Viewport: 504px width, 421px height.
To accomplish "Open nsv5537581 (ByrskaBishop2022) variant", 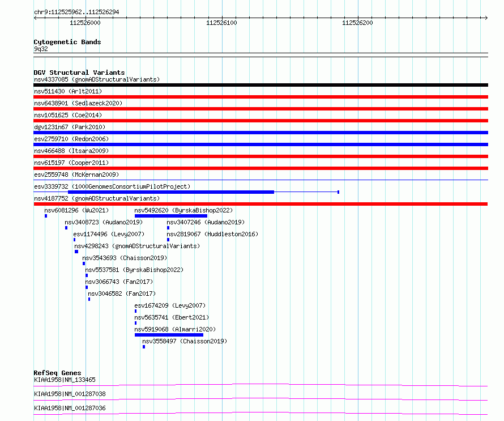I will click(x=134, y=270).
